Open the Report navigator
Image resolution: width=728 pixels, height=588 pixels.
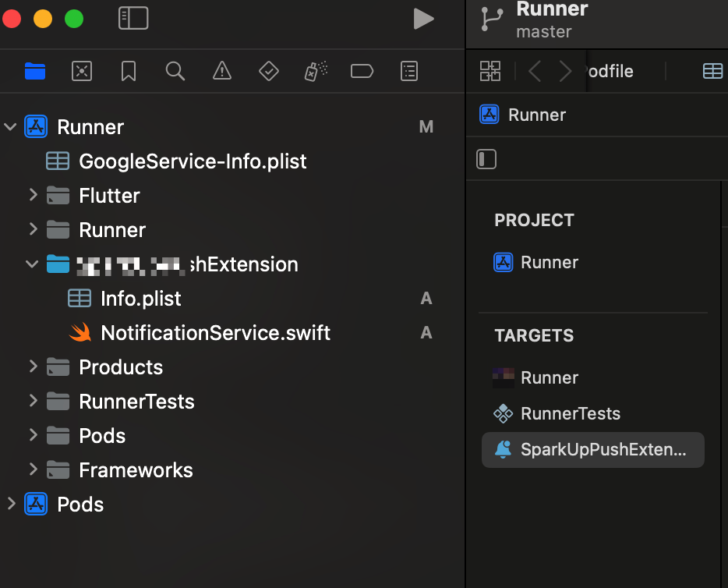coord(409,72)
